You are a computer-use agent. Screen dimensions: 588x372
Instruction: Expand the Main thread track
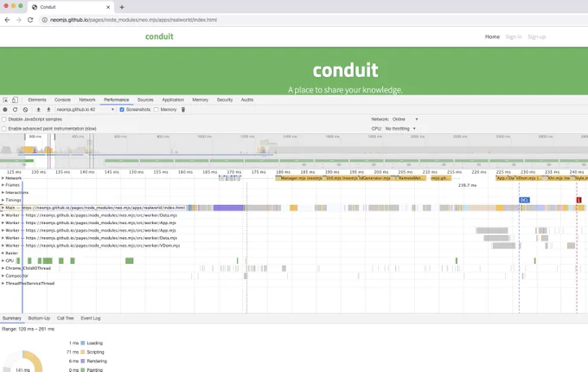[3, 208]
